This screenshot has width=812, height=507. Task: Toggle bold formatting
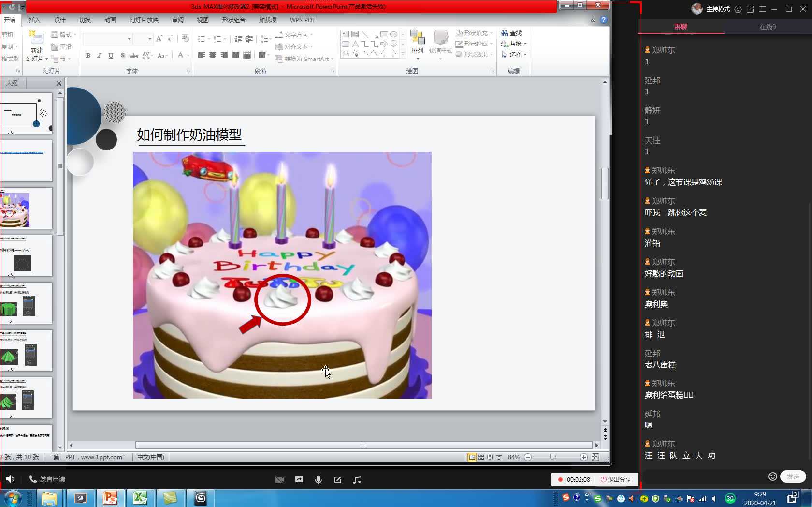click(87, 56)
